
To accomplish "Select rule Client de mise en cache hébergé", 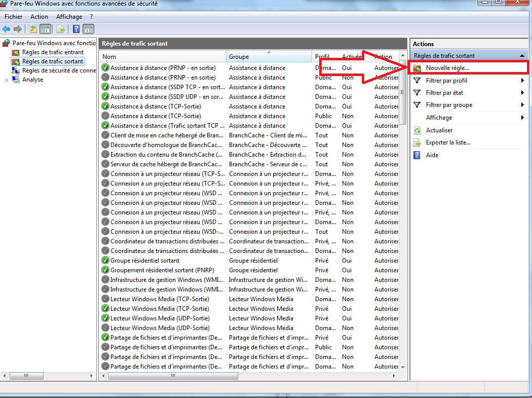I will click(x=167, y=135).
